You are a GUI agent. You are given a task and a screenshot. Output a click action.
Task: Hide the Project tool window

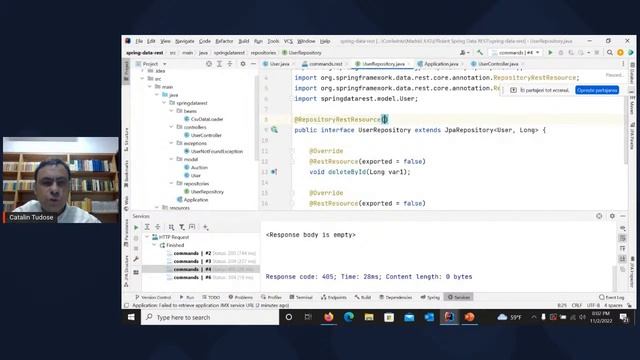click(253, 64)
